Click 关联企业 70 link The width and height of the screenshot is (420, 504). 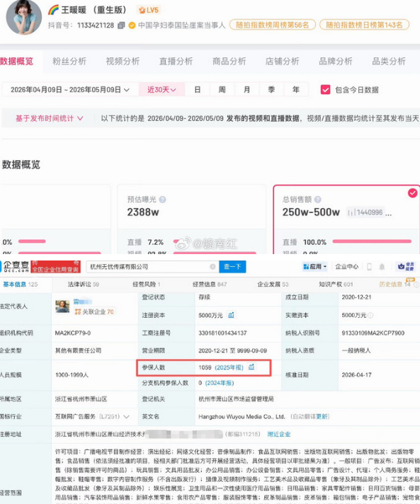point(94,311)
